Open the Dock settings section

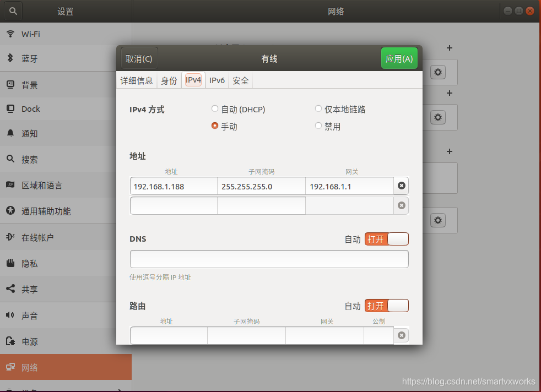tap(30, 108)
